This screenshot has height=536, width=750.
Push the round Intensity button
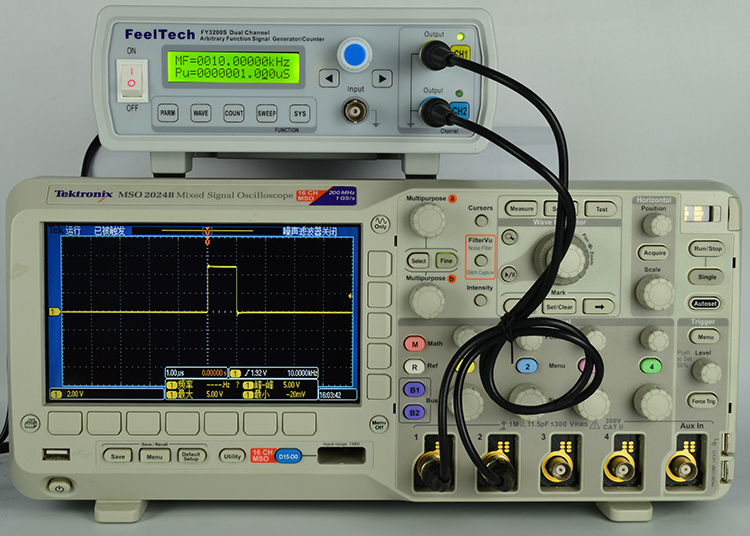click(480, 300)
